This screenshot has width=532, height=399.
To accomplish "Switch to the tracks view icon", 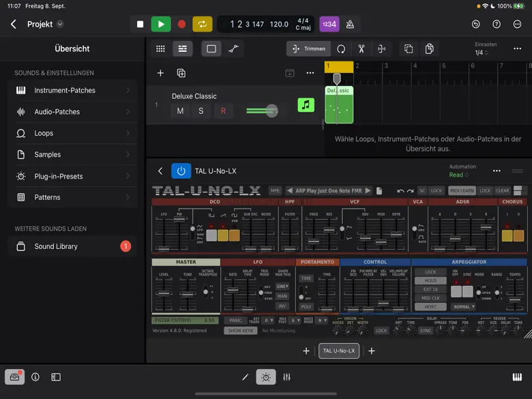I will click(x=183, y=49).
